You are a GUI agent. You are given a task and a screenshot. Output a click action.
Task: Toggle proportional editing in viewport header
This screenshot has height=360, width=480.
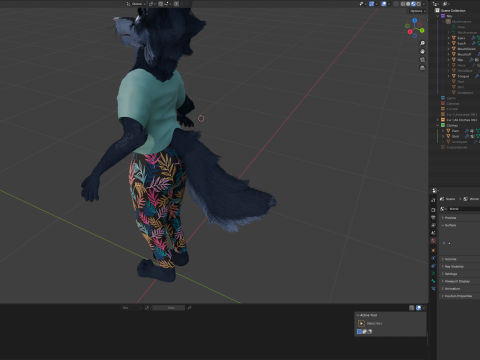pos(176,4)
